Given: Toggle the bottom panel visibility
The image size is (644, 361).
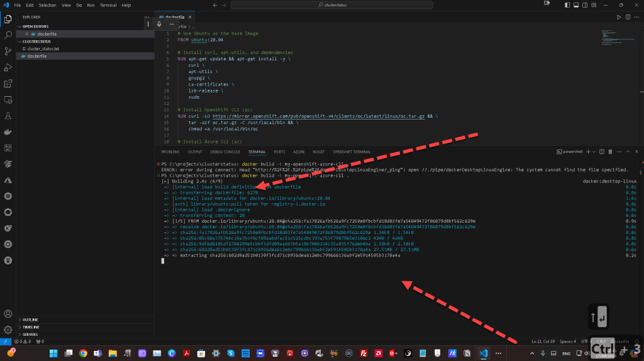Looking at the screenshot, I should (x=576, y=5).
